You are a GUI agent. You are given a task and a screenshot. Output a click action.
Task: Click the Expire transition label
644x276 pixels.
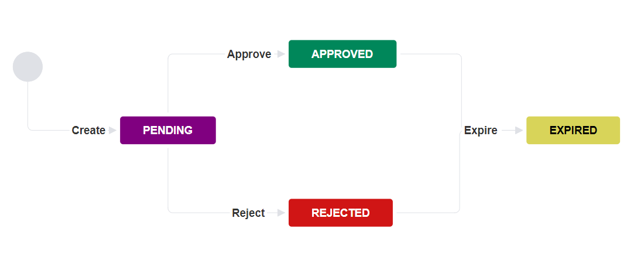(481, 131)
